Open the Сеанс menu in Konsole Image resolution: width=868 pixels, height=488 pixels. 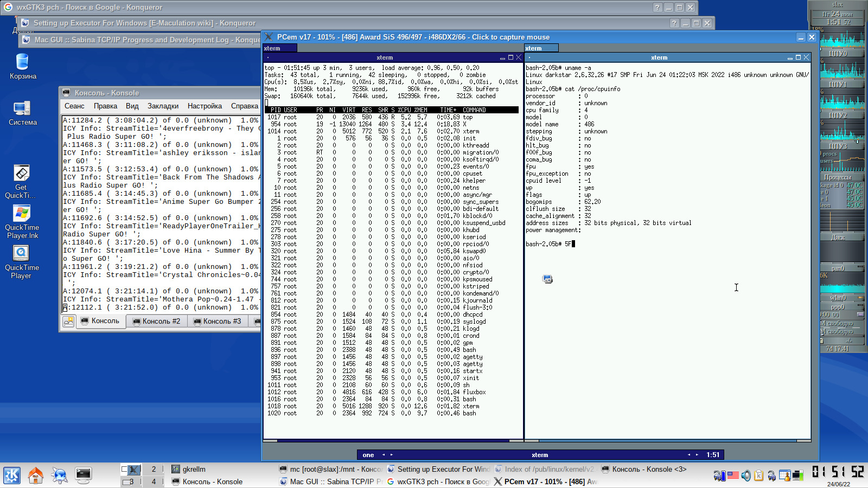pyautogui.click(x=74, y=106)
